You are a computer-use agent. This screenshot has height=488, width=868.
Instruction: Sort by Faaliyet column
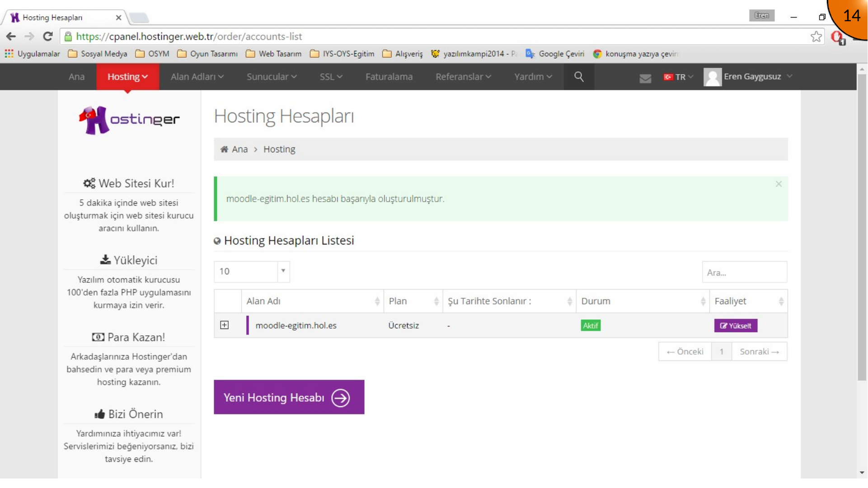coord(749,301)
